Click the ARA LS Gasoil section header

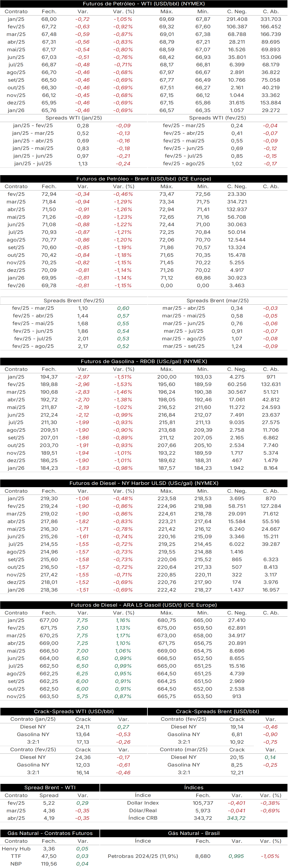tap(144, 605)
